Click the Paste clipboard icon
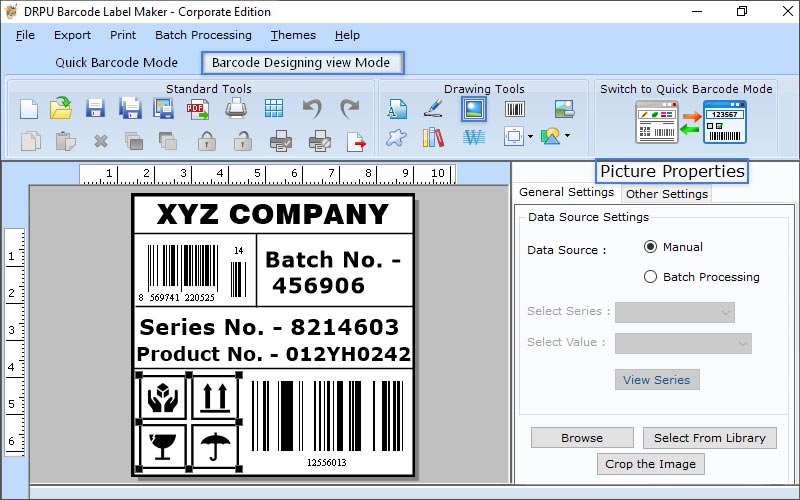 point(65,141)
